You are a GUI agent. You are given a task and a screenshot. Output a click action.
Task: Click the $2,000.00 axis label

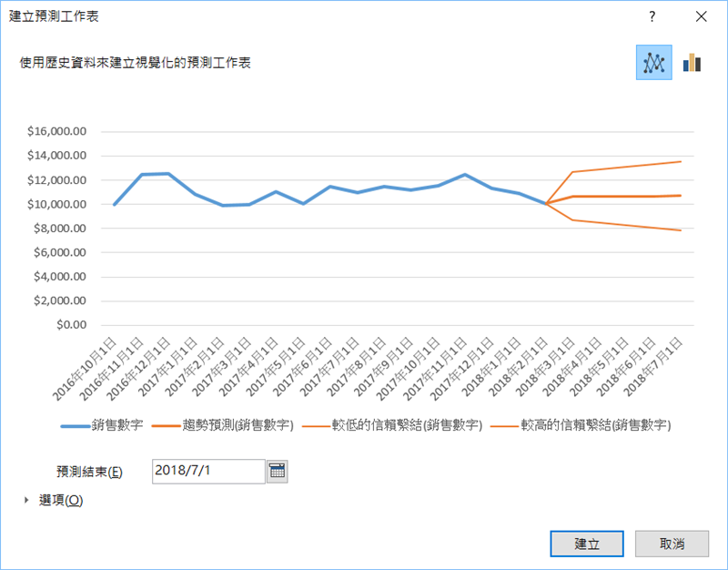point(60,300)
